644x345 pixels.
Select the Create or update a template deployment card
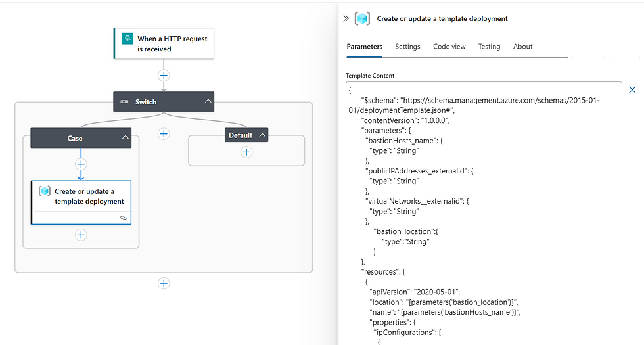click(x=81, y=202)
